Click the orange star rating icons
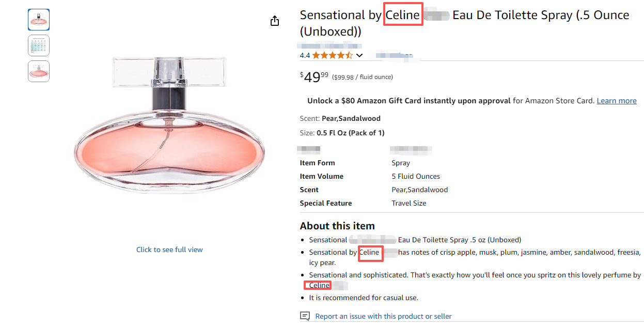 tap(332, 55)
